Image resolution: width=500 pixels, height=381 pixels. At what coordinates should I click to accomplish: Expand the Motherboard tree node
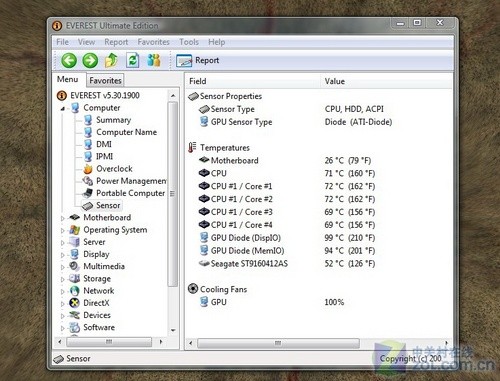(63, 218)
